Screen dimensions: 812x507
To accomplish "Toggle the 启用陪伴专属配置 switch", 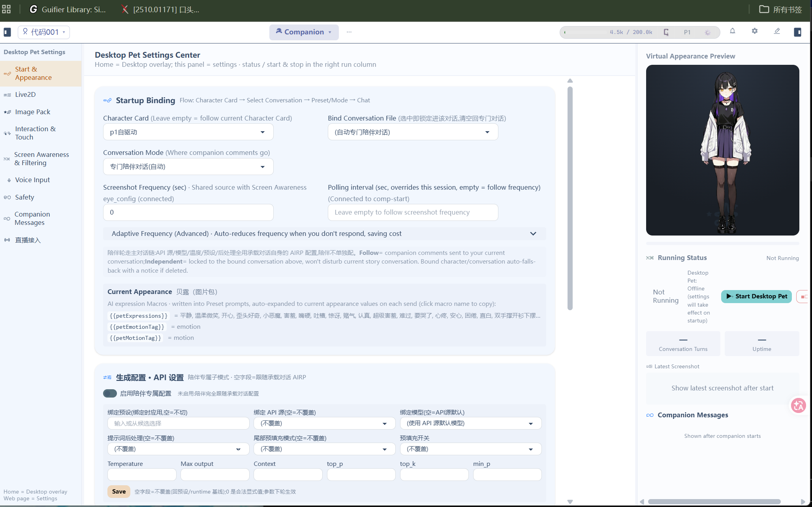I will (x=110, y=393).
